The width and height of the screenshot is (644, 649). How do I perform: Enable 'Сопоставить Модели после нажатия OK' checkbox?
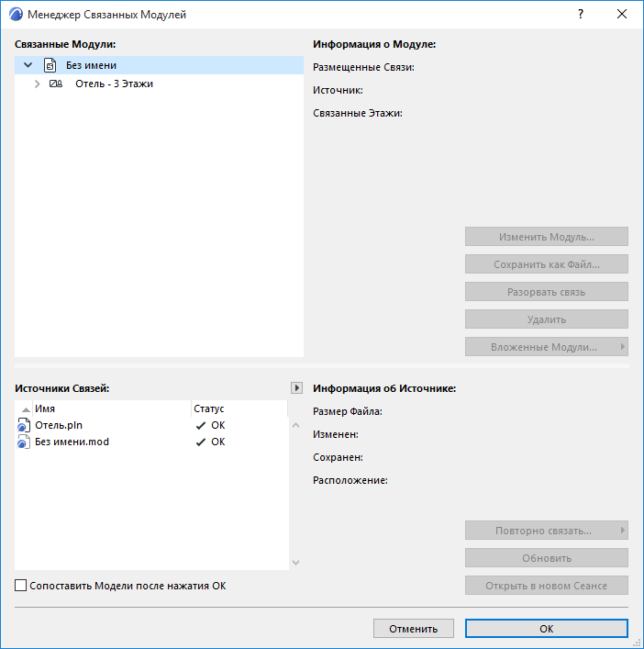pos(21,586)
